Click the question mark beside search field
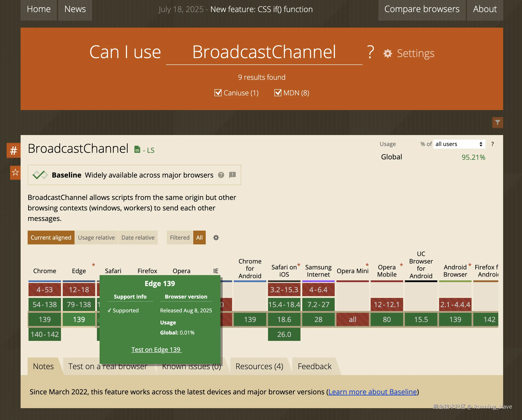This screenshot has height=420, width=522. pos(370,52)
